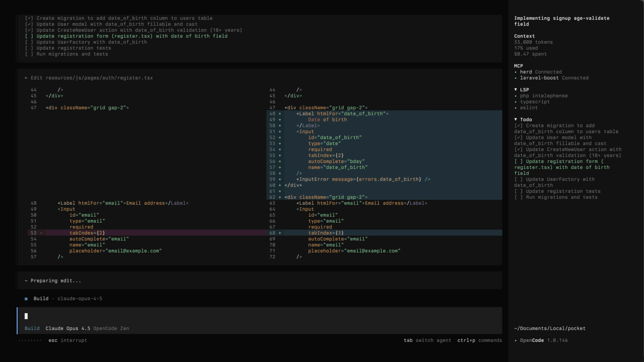The height and width of the screenshot is (362, 644).
Task: Click the highlighted tabIndex={3} added line
Action: (x=326, y=233)
